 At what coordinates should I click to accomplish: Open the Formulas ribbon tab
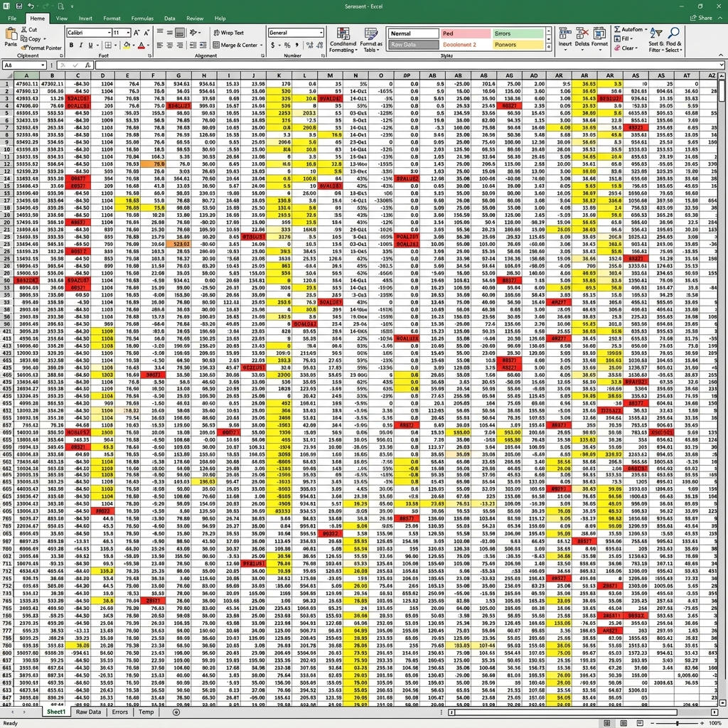point(142,18)
